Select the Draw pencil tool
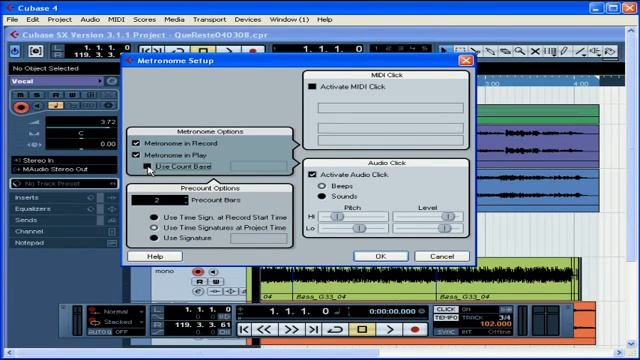Viewport: 640px width, 360px height. point(564,51)
